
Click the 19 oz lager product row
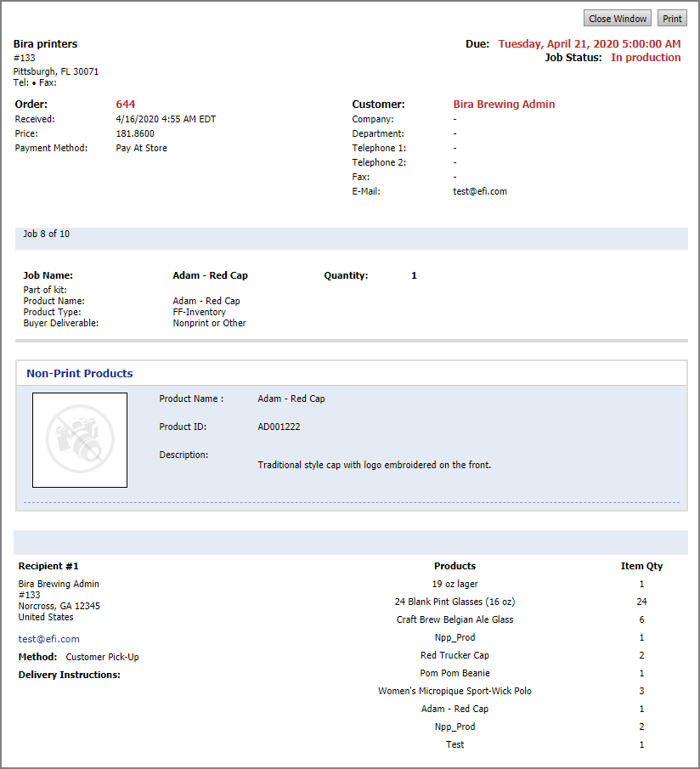[454, 584]
